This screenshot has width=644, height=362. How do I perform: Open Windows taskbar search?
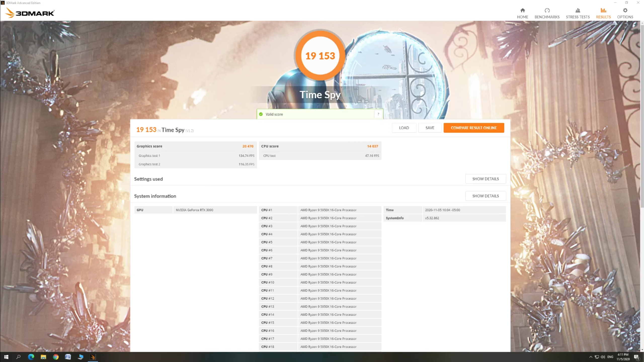[x=18, y=357]
